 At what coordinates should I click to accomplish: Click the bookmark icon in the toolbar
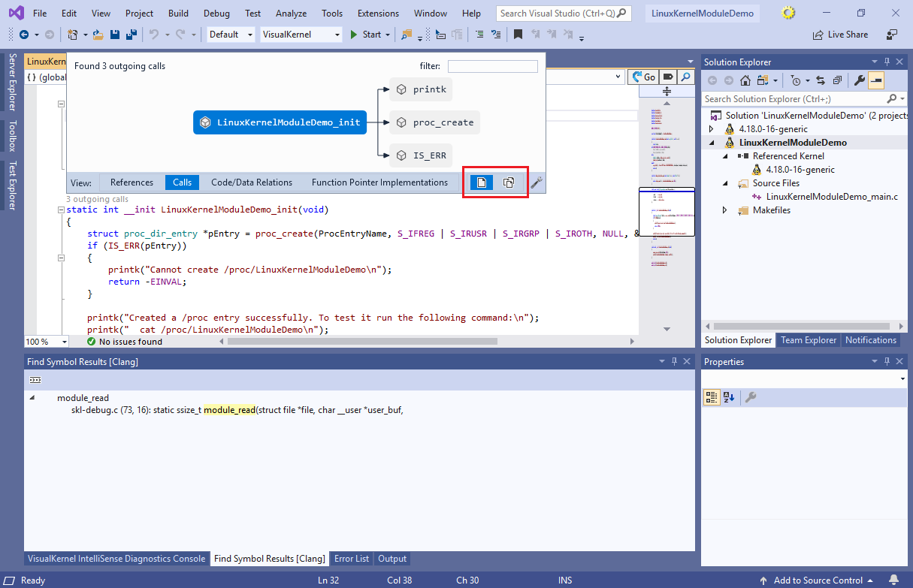coord(518,35)
